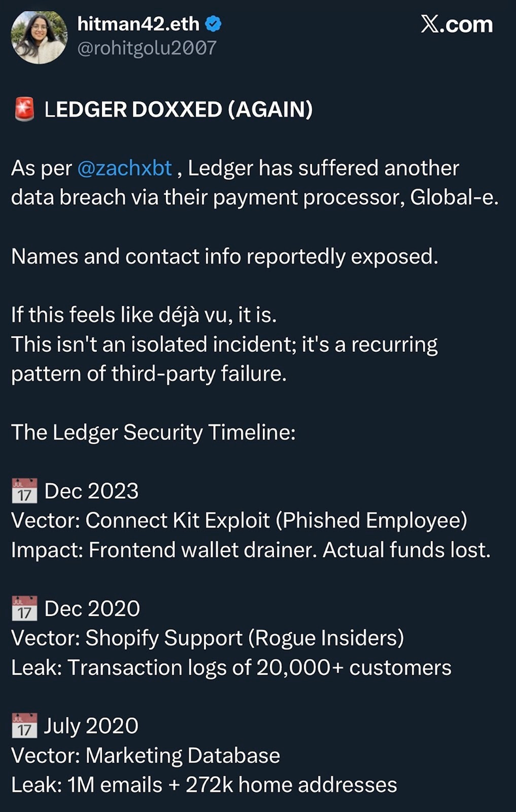Follow the @zachxbt mention link
Screen dimensions: 516x812
click(125, 168)
